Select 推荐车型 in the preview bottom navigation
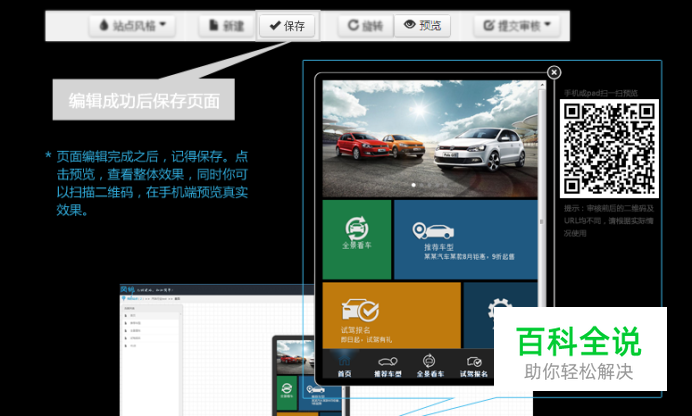Image resolution: width=692 pixels, height=416 pixels. point(387,367)
